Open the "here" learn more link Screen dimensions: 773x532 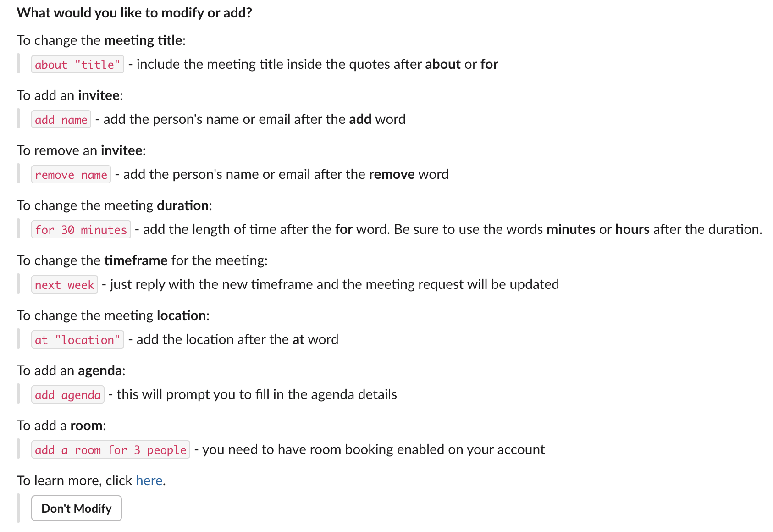pos(149,480)
